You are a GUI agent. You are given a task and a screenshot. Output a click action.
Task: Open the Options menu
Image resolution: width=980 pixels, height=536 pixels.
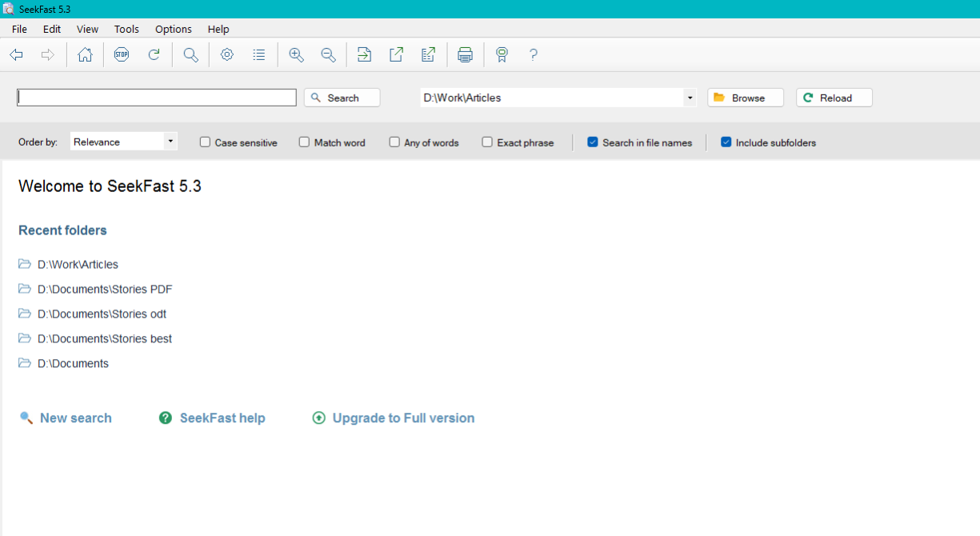174,29
